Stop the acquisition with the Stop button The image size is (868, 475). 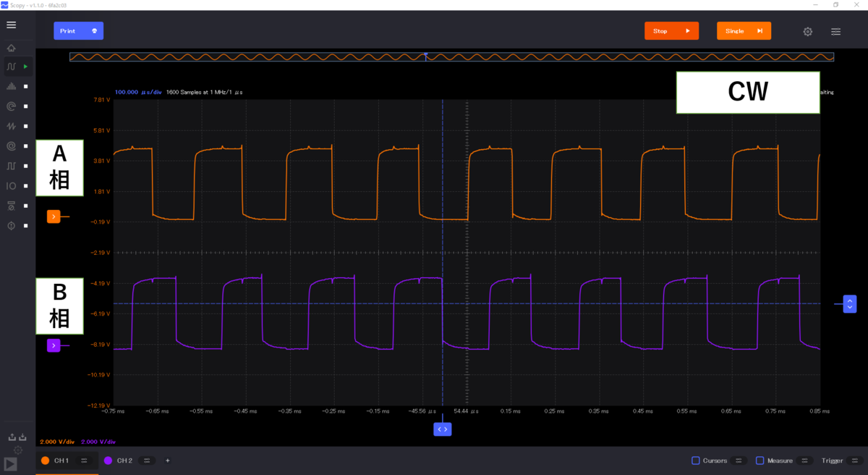pyautogui.click(x=671, y=31)
